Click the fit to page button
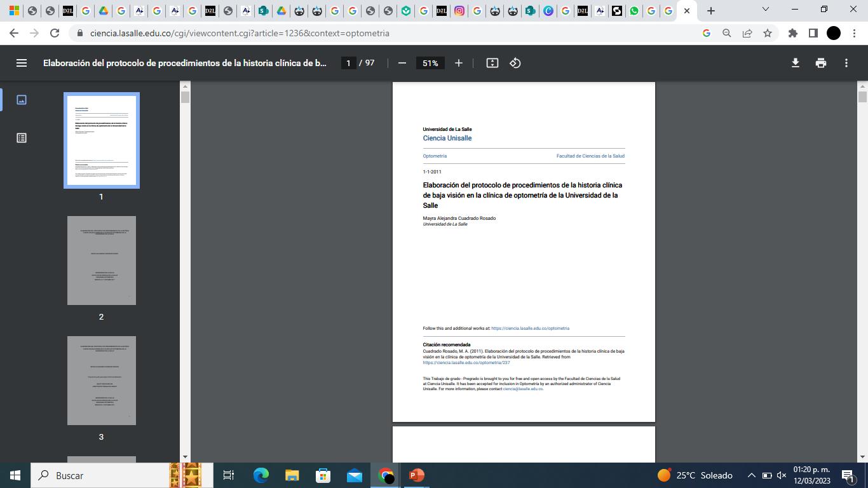 click(x=492, y=63)
